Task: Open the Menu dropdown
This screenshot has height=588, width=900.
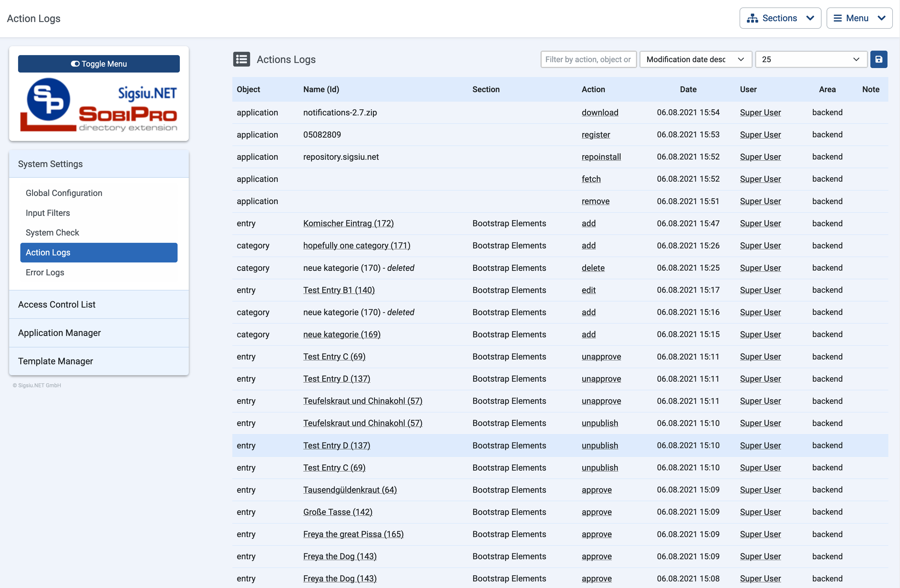Action: (859, 18)
